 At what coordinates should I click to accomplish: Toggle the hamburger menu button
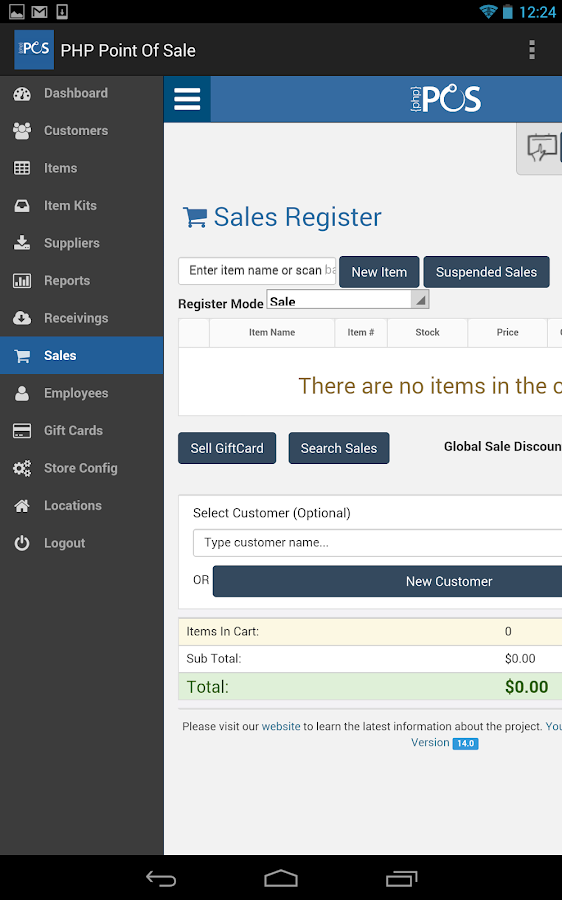187,99
